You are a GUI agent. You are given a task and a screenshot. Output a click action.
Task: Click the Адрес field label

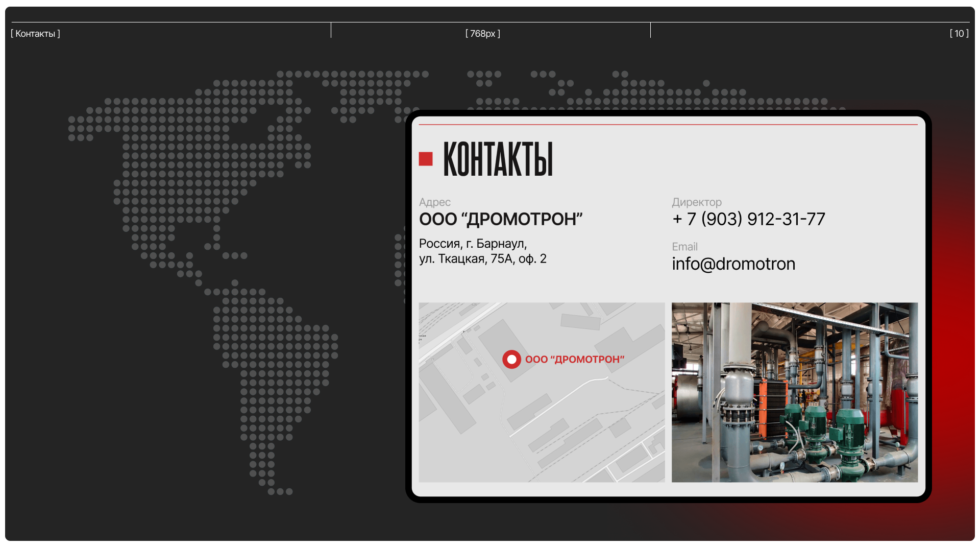click(434, 202)
